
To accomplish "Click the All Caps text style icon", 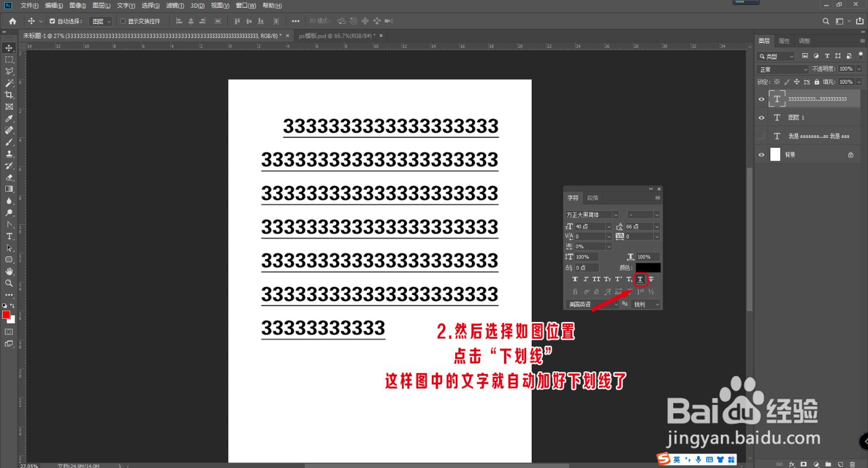I will 596,279.
